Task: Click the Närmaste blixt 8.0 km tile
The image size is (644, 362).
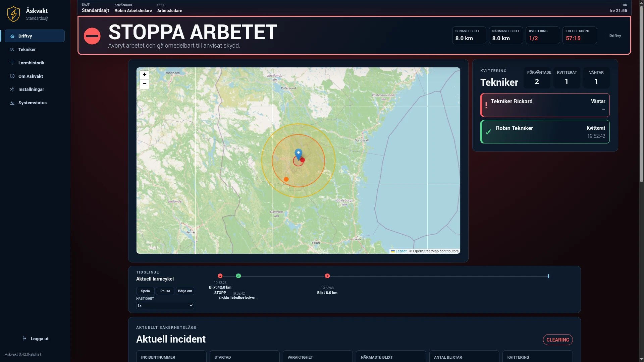Action: [x=506, y=35]
